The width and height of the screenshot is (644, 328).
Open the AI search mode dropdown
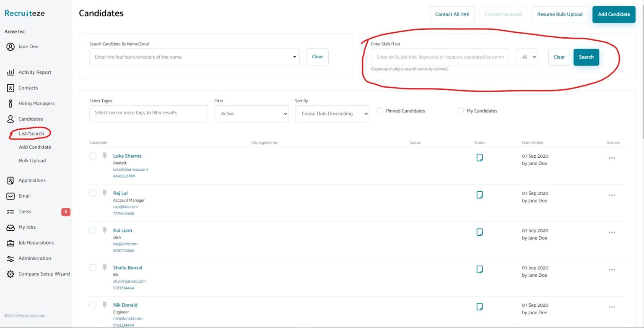(527, 57)
